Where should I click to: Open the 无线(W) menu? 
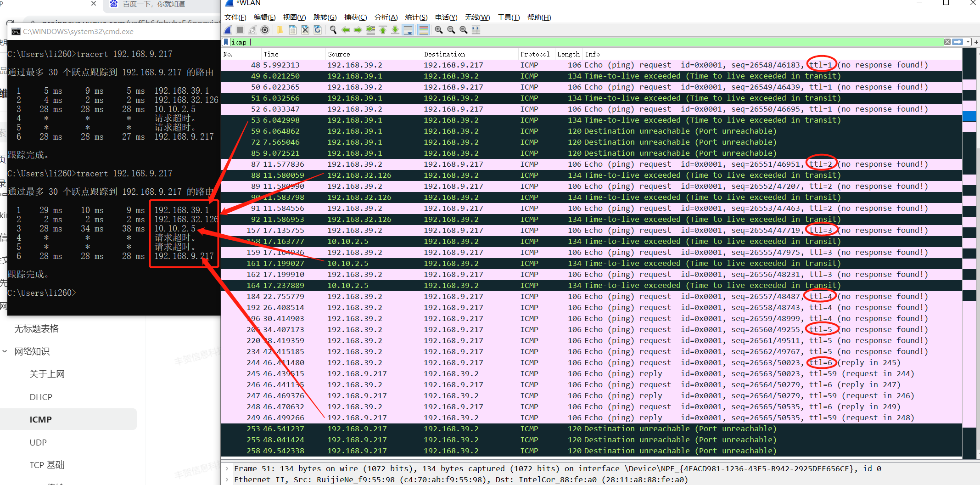[477, 17]
